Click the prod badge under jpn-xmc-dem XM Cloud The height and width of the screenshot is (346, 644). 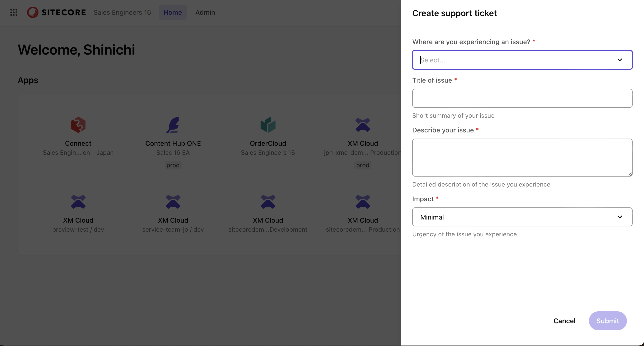[x=363, y=165]
